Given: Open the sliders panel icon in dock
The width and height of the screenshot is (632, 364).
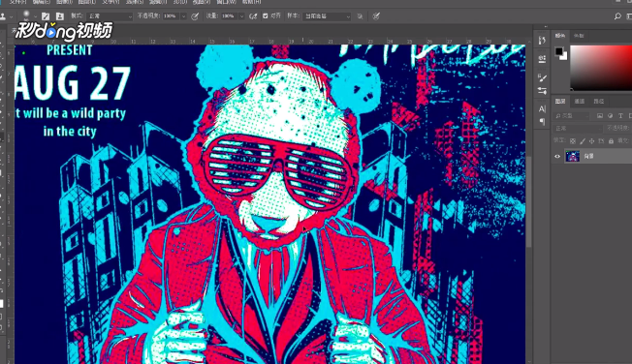Looking at the screenshot, I should [542, 91].
